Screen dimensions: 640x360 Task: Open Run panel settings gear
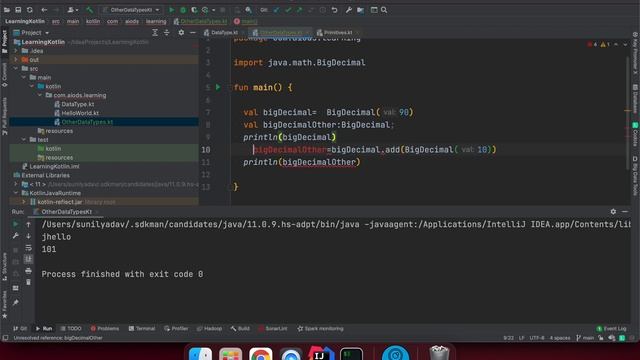[613, 211]
